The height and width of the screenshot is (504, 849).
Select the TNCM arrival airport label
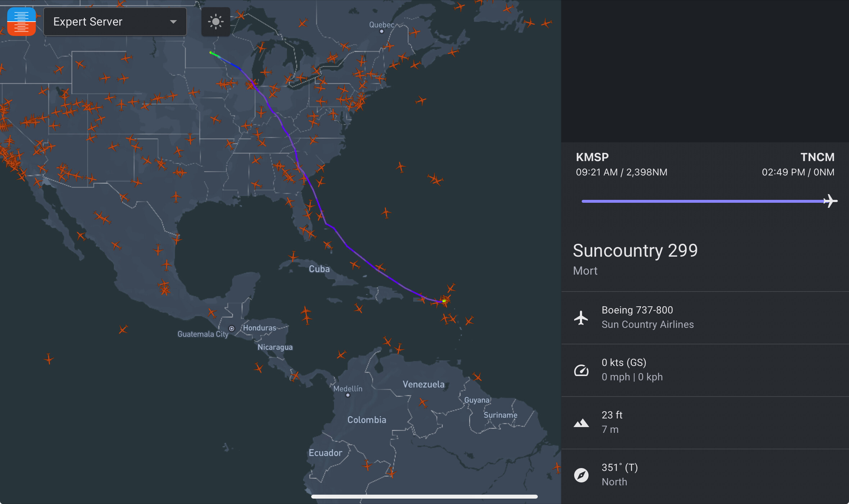point(817,157)
